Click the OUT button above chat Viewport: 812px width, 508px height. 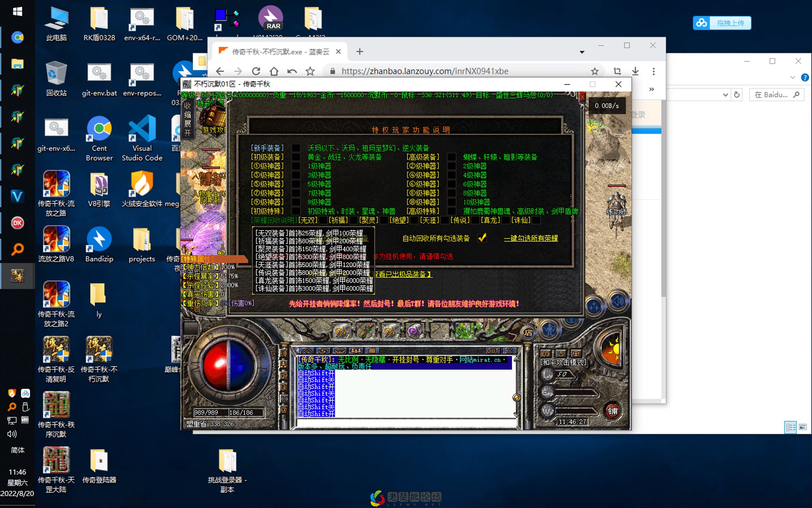[x=493, y=351]
